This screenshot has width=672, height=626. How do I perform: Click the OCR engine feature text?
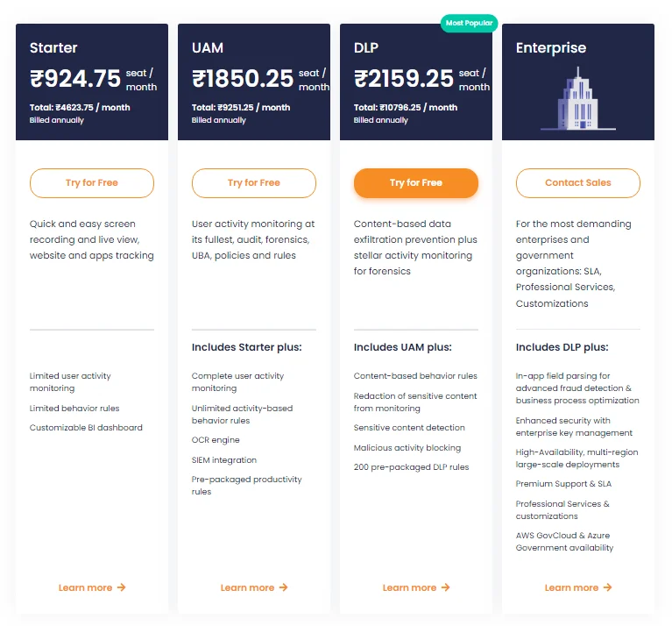(x=216, y=440)
